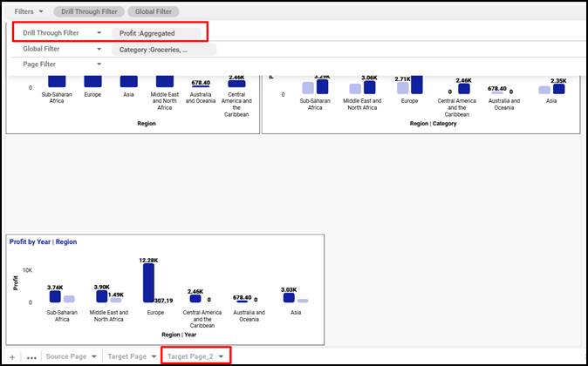Expand the Page Filter row arrow

[x=99, y=64]
